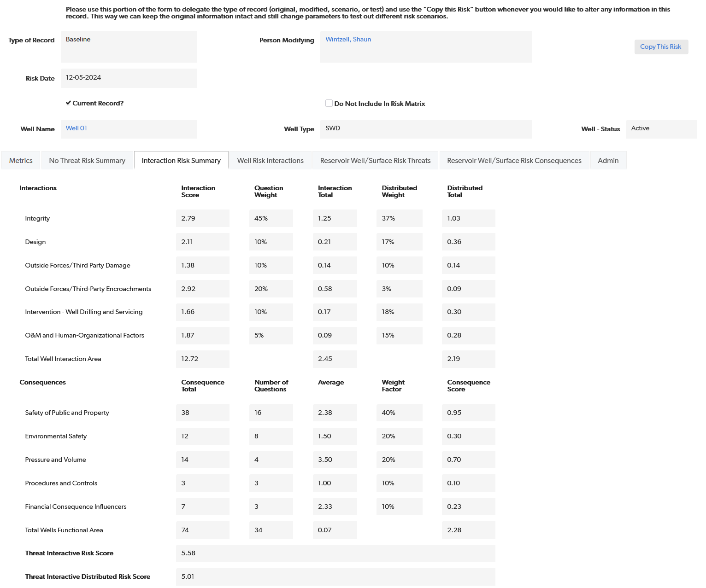Toggle the Current Record checkbox
The width and height of the screenshot is (706, 588).
tap(68, 103)
